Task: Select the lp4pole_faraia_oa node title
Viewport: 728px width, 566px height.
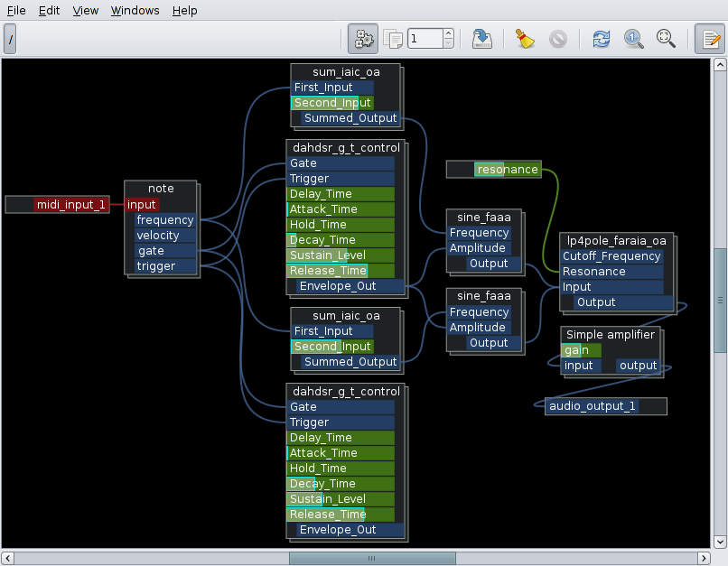Action: pos(616,241)
